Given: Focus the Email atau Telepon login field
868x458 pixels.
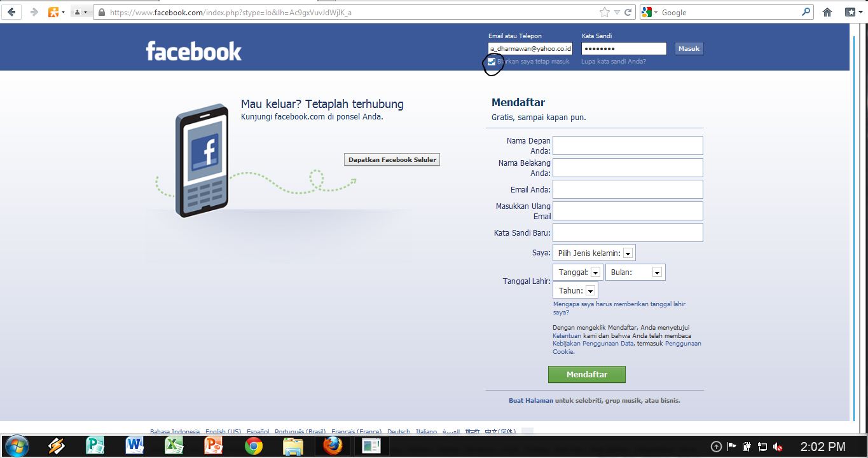Looking at the screenshot, I should [x=530, y=48].
